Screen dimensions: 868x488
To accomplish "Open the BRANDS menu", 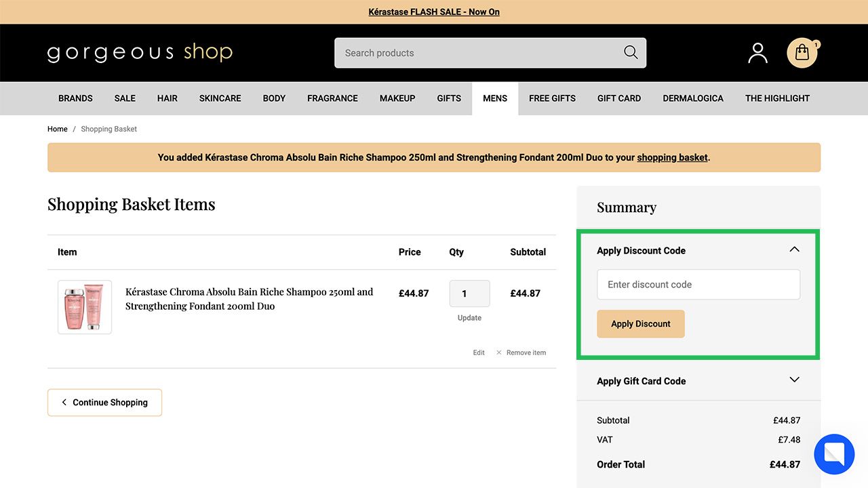I will (x=75, y=98).
